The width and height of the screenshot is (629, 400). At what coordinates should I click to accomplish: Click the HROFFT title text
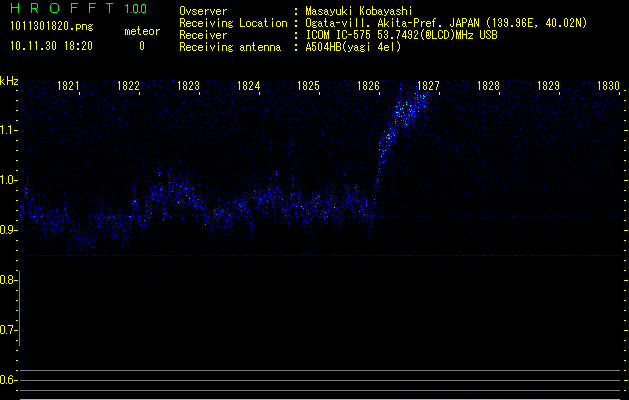[62, 8]
